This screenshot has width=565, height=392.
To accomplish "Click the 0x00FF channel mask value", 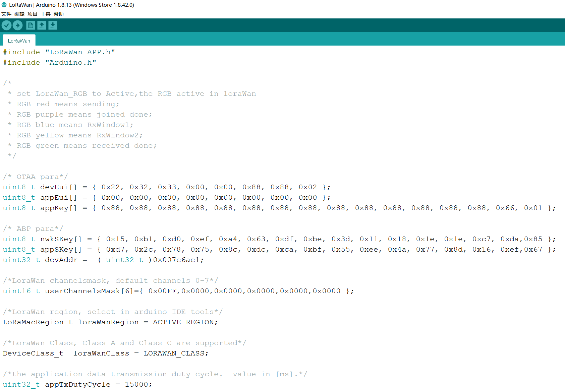I will (x=162, y=291).
